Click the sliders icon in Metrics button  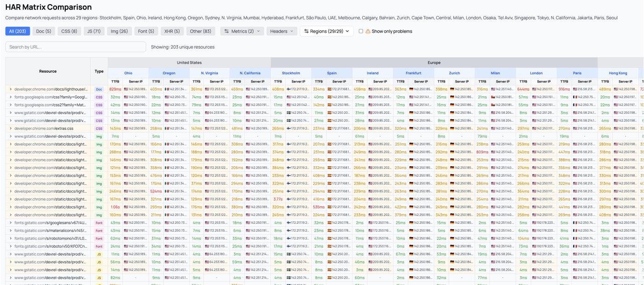pos(227,31)
